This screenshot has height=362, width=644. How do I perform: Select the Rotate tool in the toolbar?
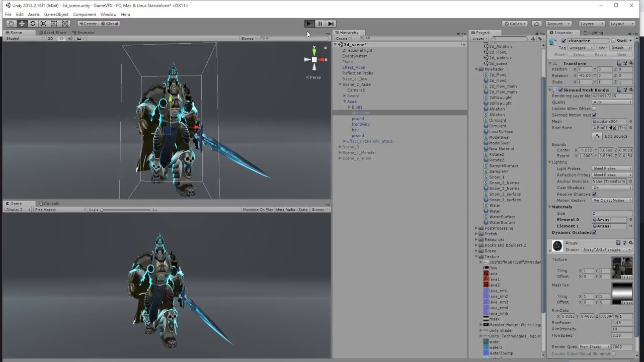tap(33, 24)
